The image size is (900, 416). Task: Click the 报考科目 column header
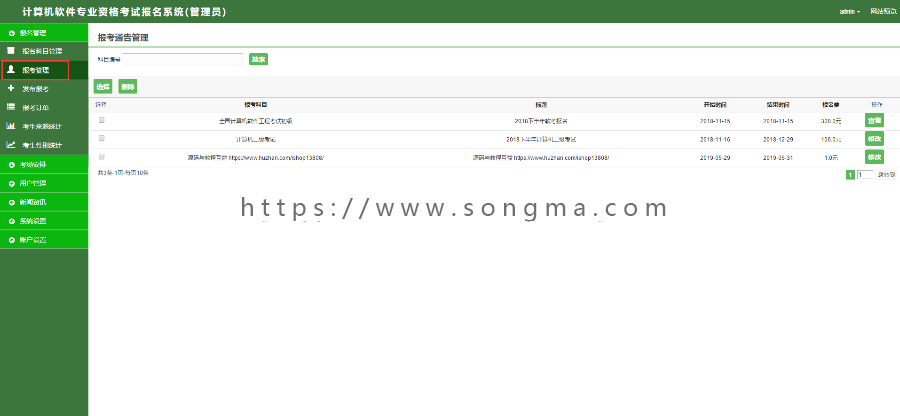click(x=256, y=105)
